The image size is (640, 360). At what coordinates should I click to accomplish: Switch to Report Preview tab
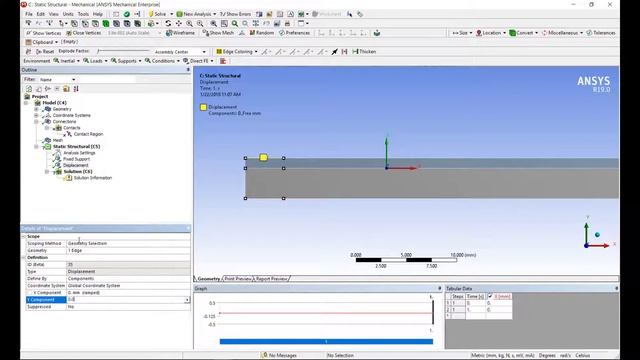point(271,279)
